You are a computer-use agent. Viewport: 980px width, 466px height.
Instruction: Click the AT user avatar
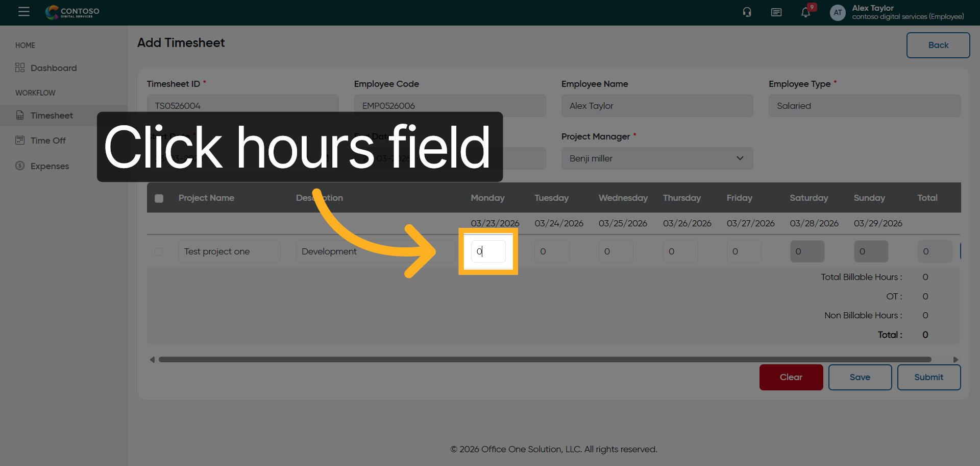point(838,13)
